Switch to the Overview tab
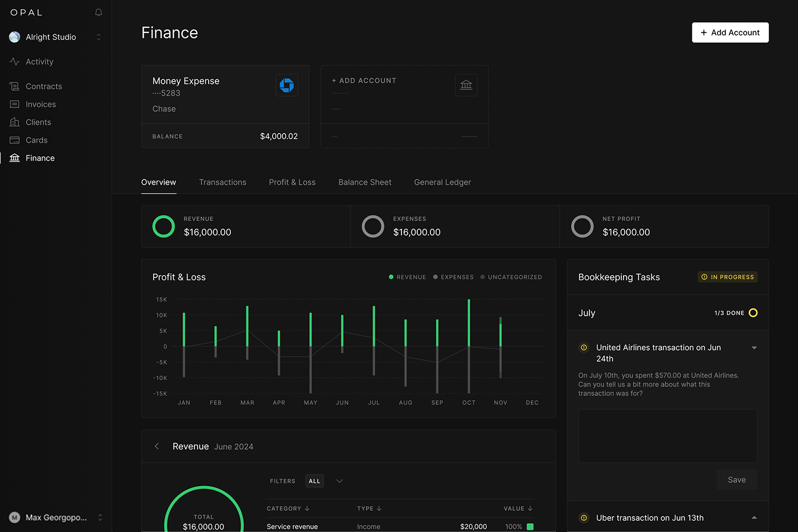798x532 pixels. click(158, 182)
